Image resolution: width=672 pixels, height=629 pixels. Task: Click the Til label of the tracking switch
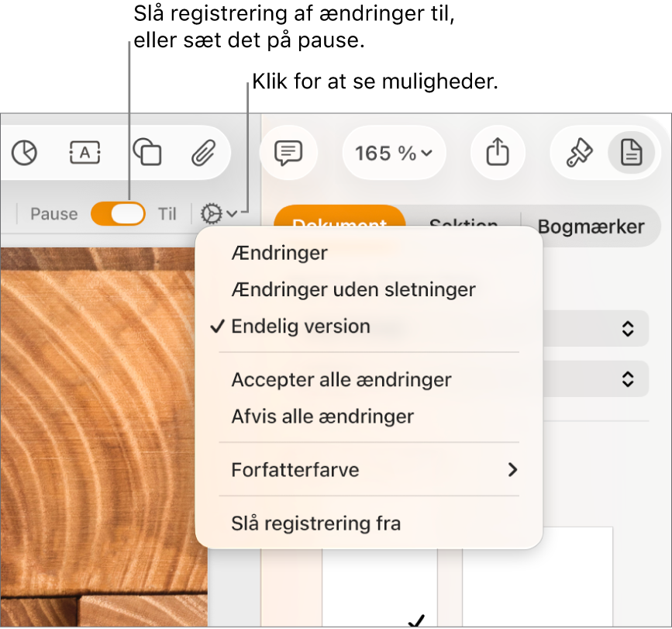[167, 213]
